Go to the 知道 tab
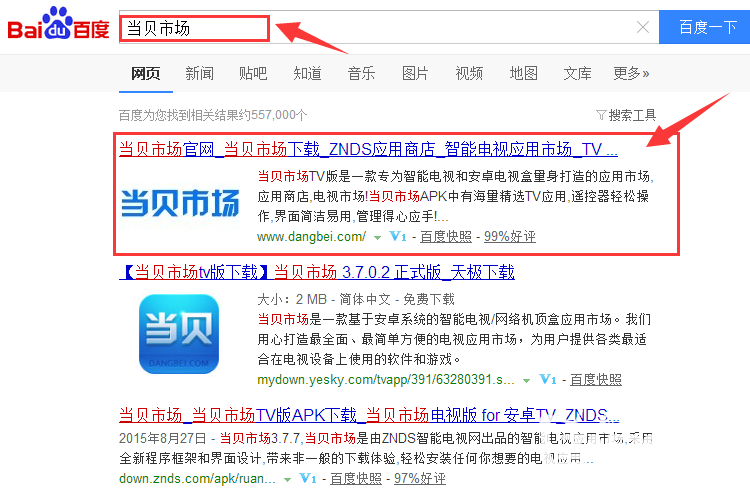This screenshot has width=750, height=500. click(x=307, y=74)
